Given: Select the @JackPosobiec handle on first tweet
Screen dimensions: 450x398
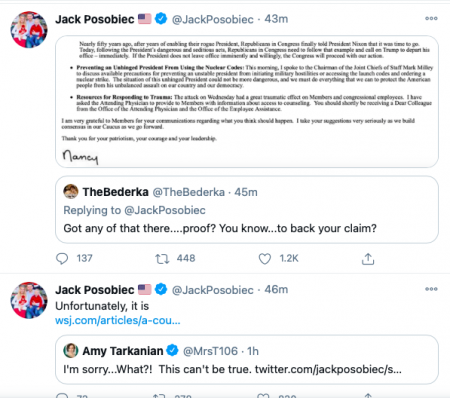Looking at the screenshot, I should coord(213,19).
